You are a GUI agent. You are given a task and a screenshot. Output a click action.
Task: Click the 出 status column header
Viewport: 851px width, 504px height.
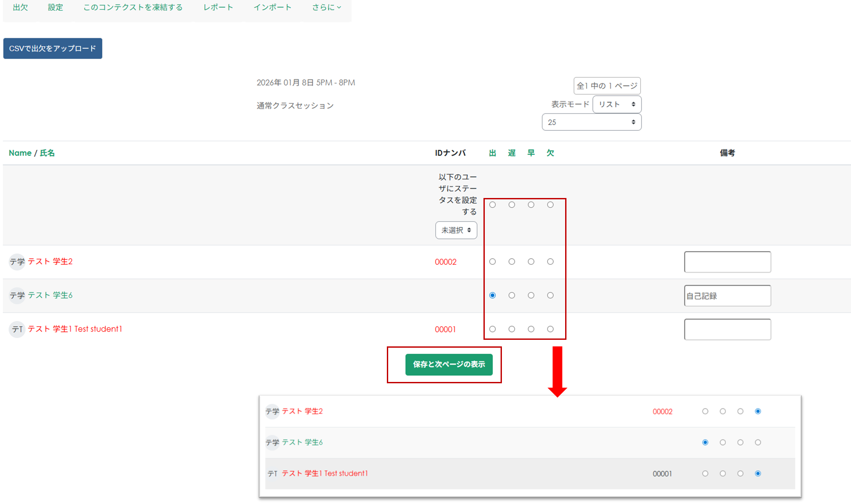pos(492,153)
